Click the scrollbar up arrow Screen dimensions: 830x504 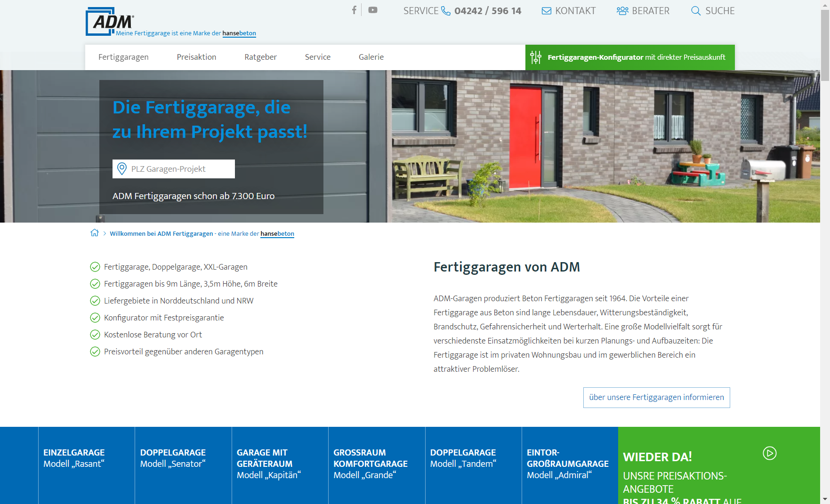825,4
